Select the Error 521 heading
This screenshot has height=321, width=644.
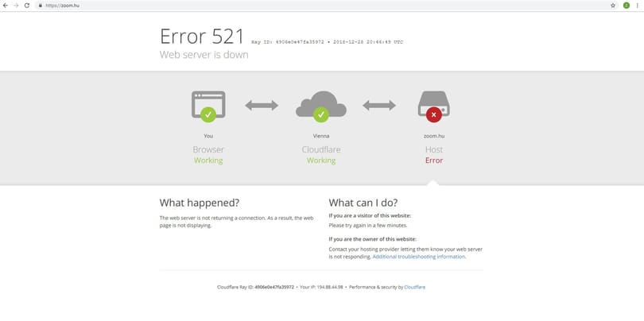[202, 37]
